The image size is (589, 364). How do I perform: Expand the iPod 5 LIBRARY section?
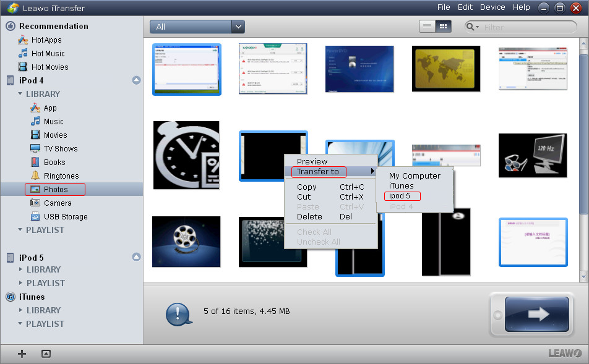(x=20, y=269)
